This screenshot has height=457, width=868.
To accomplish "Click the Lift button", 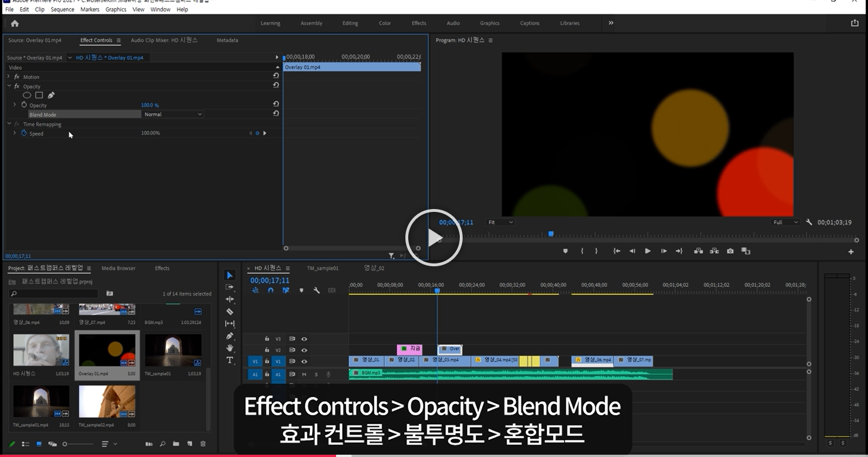I will pyautogui.click(x=699, y=251).
